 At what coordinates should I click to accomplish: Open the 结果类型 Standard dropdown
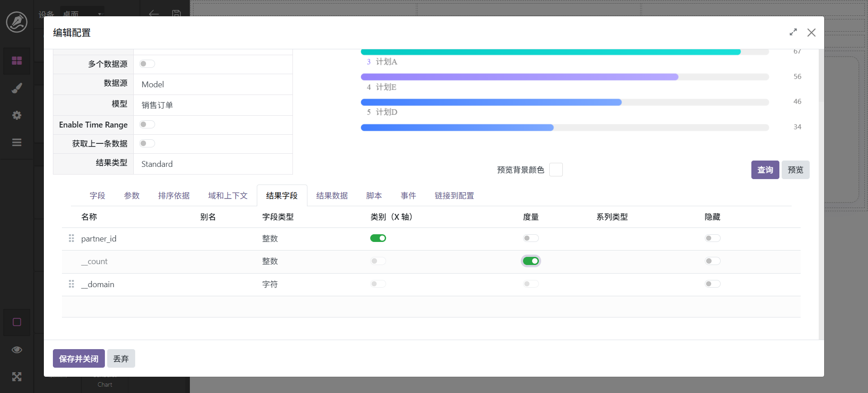(212, 164)
